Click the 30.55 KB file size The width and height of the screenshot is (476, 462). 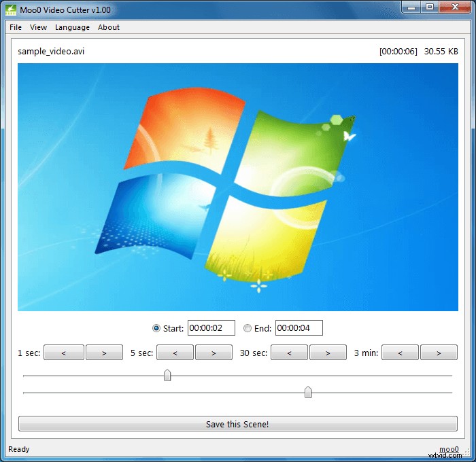[x=441, y=51]
